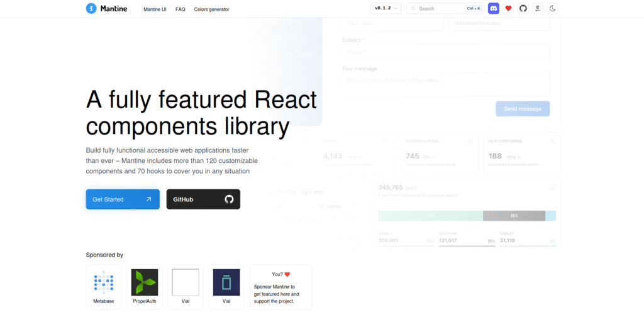Click the Mantine brand name text
Screen dimensions: 644x322
(114, 8)
